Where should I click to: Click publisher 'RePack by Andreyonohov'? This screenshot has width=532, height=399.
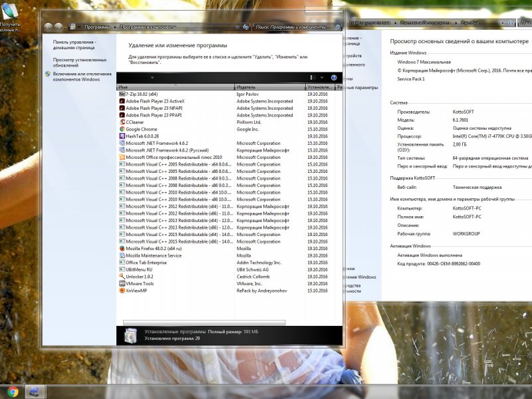point(262,291)
